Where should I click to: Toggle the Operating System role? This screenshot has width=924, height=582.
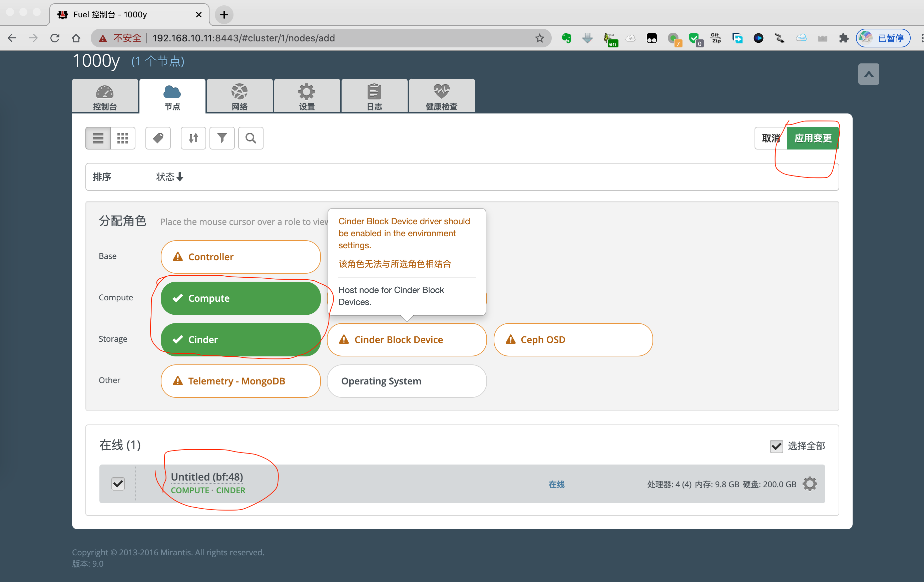pyautogui.click(x=407, y=381)
